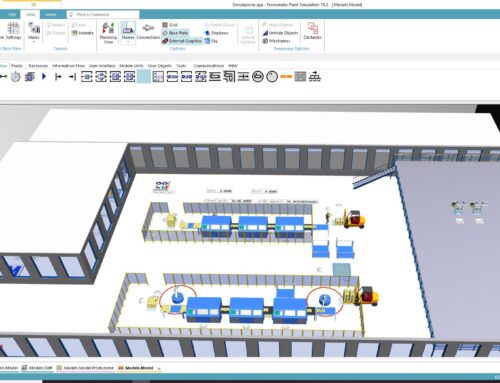Open the Video ribbon tab
Viewport: 500px width, 383px height.
50,14
